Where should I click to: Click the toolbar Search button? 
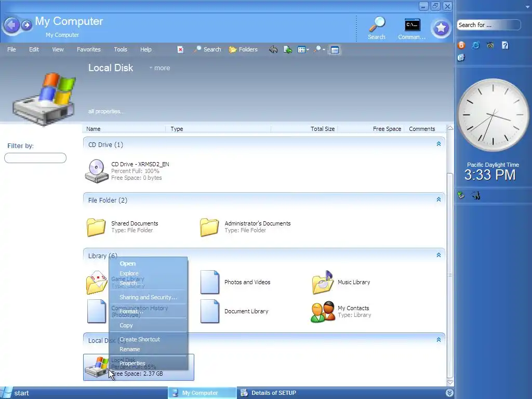pyautogui.click(x=207, y=49)
